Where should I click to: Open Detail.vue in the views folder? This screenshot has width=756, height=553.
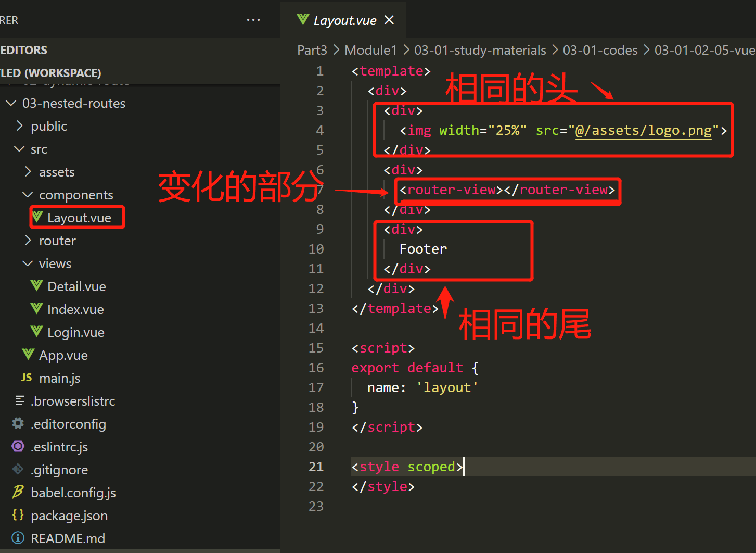(76, 286)
